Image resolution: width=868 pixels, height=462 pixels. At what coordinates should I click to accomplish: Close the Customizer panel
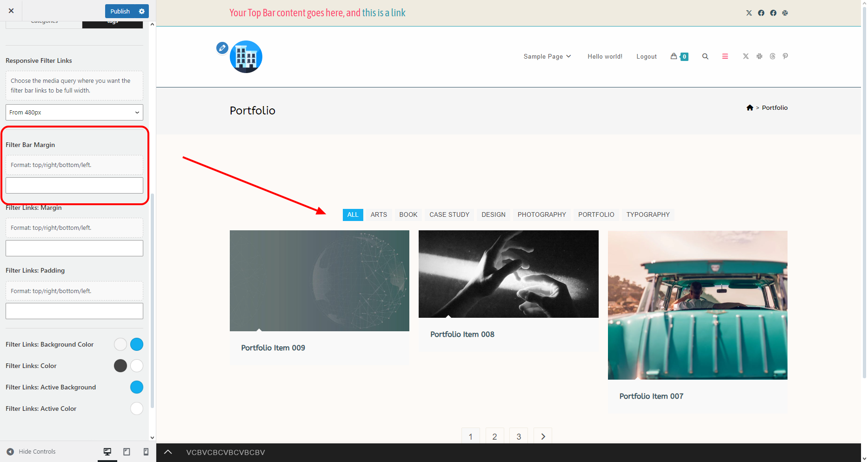(11, 11)
